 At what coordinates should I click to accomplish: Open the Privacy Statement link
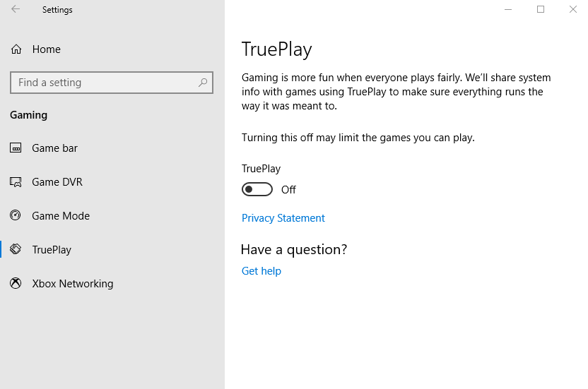click(x=283, y=218)
